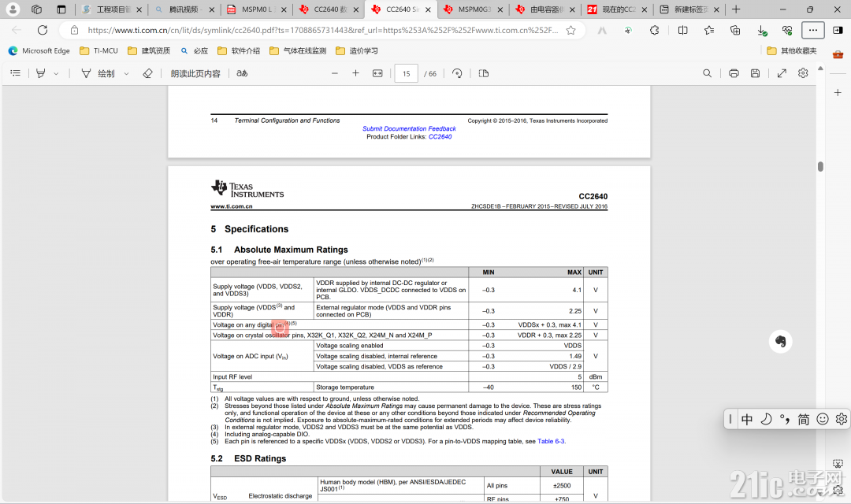Toggle IME half/full-width moon icon

coord(766,420)
